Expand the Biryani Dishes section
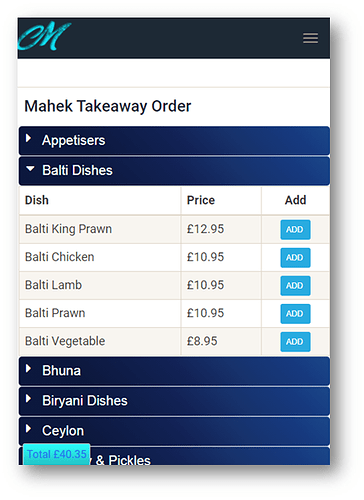Screen dimensions: 364x500 (174, 401)
